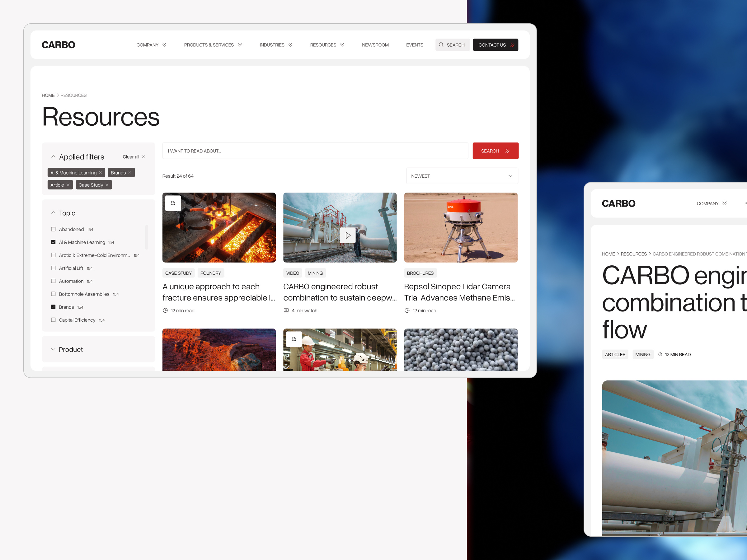Click the PDF icon on foundry card
747x560 pixels.
click(173, 203)
